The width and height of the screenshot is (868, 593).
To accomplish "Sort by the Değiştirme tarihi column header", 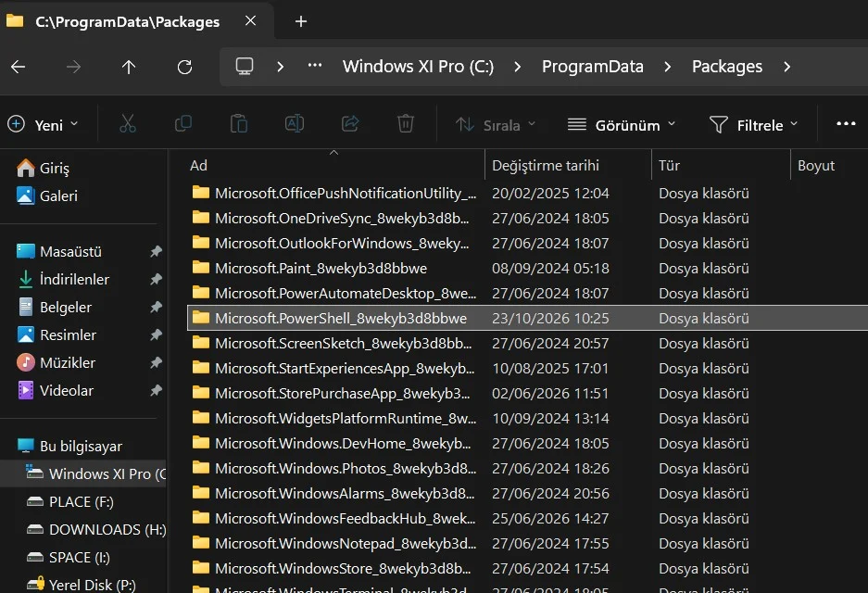I will coord(568,166).
